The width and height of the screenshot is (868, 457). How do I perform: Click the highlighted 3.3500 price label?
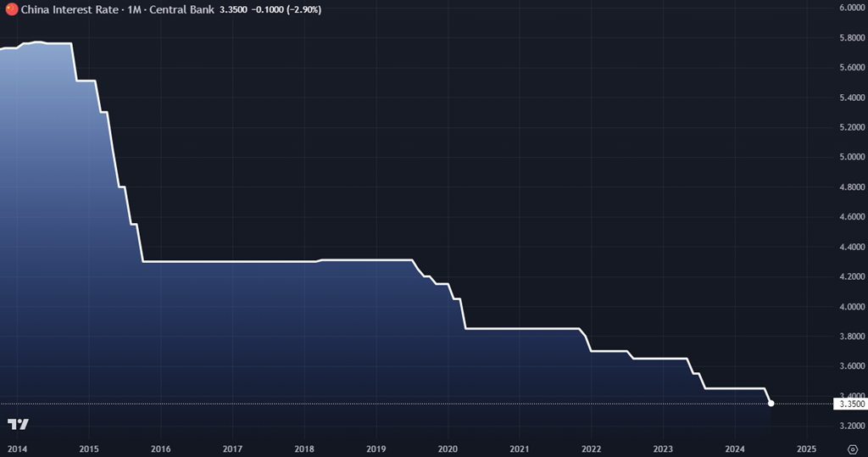click(x=851, y=404)
